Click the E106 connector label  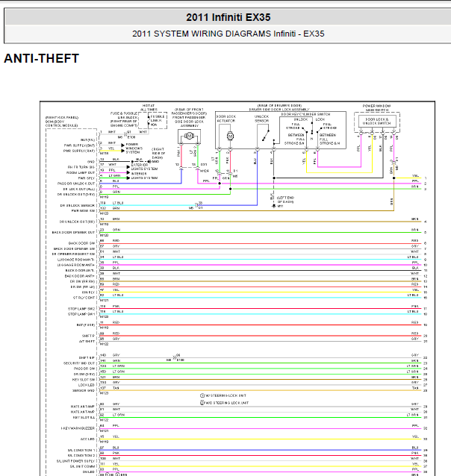click(x=131, y=137)
